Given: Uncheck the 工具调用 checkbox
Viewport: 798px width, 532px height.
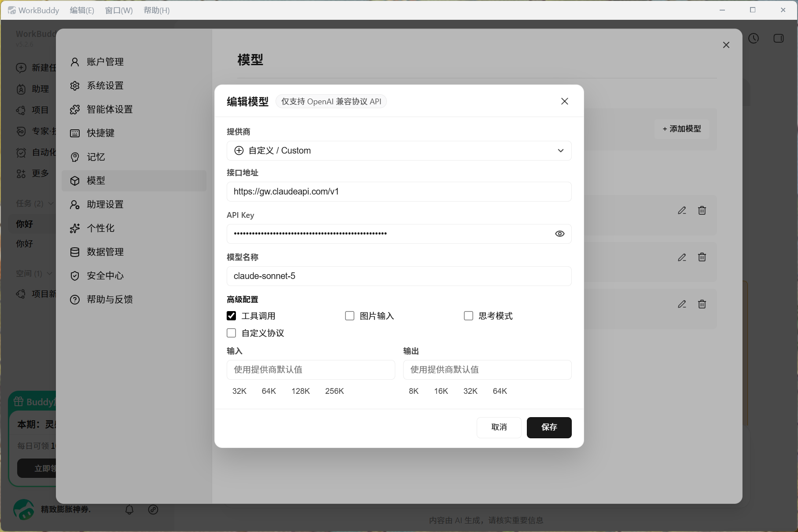Looking at the screenshot, I should (232, 316).
